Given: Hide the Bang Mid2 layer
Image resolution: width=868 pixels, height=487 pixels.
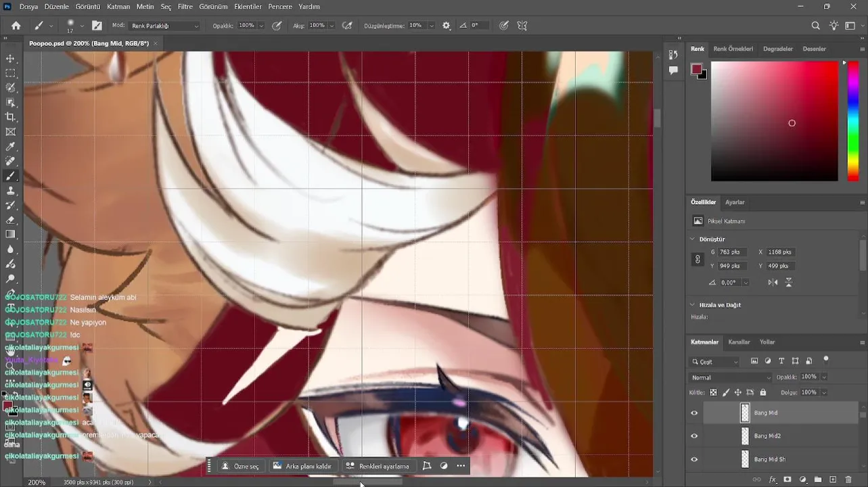Looking at the screenshot, I should [694, 436].
